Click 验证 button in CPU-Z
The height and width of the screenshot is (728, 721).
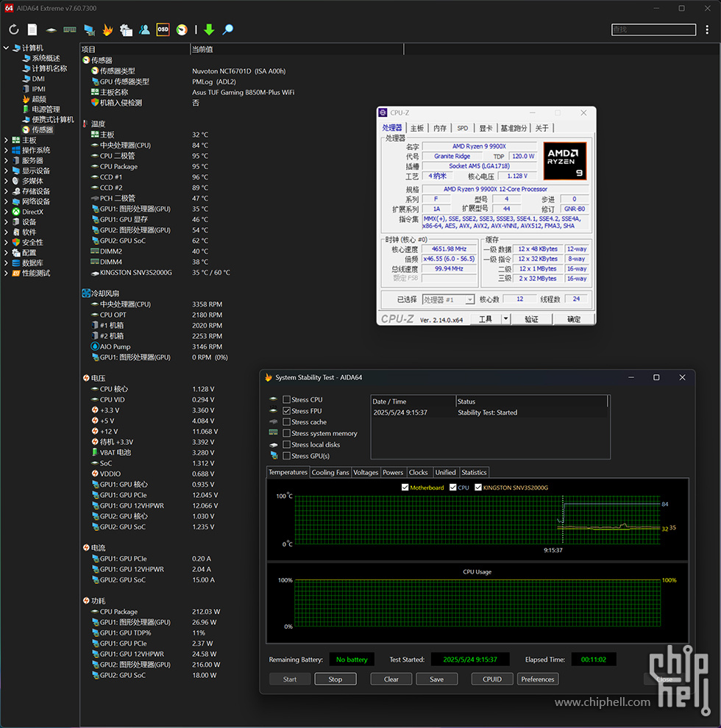click(531, 319)
